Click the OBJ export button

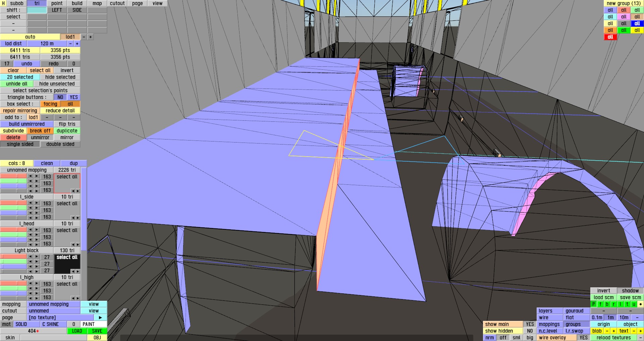point(97,338)
